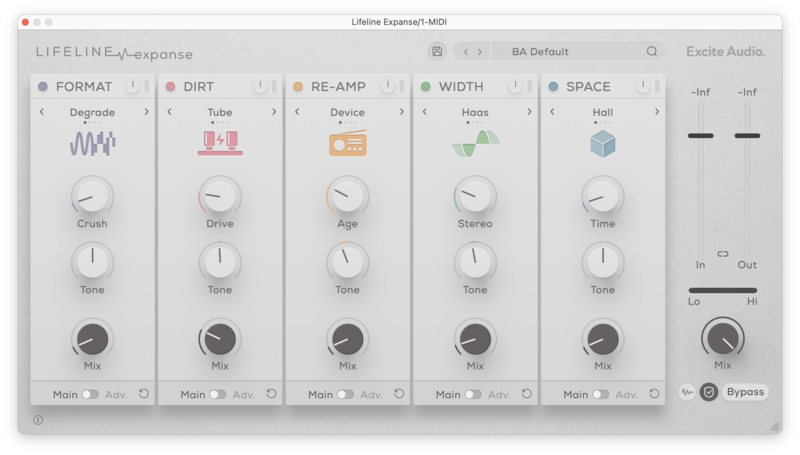The height and width of the screenshot is (455, 800).
Task: Click the Age knob in RE-AMP
Action: click(347, 196)
